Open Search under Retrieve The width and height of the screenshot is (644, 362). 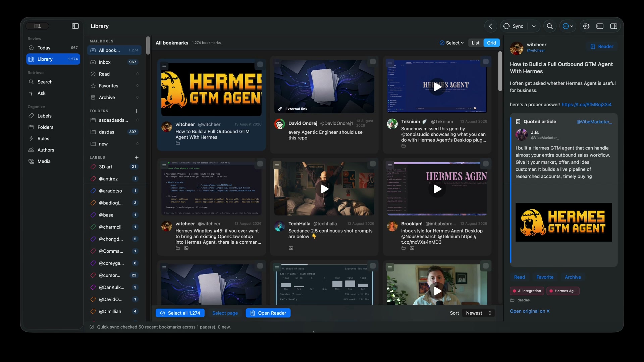(x=53, y=82)
